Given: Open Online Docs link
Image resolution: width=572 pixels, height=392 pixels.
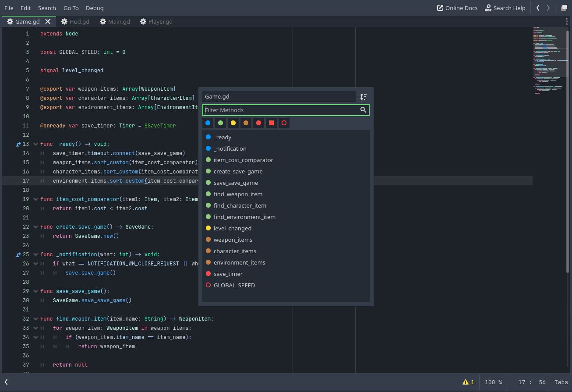Looking at the screenshot, I should (x=457, y=8).
